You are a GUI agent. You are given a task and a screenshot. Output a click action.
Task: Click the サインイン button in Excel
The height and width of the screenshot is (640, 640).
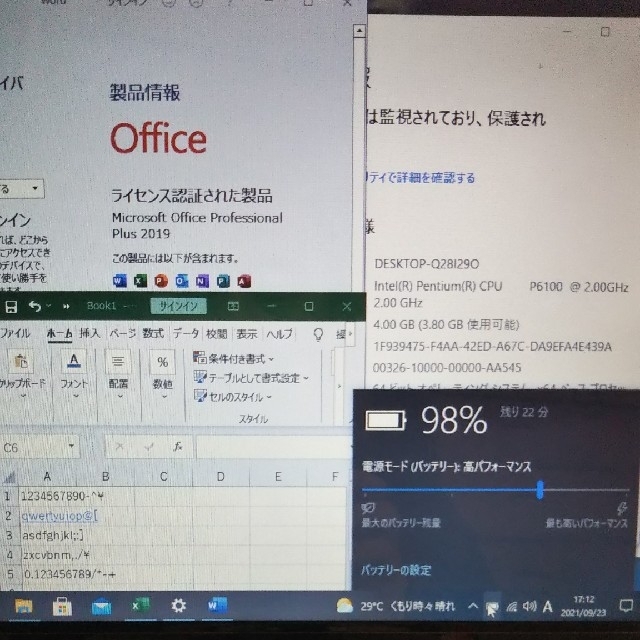click(x=178, y=306)
